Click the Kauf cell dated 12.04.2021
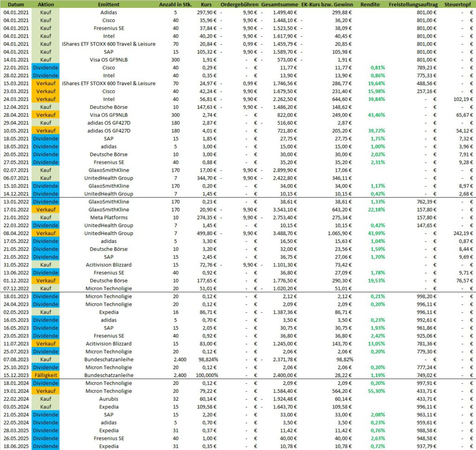This screenshot has height=450, width=476. [x=46, y=107]
